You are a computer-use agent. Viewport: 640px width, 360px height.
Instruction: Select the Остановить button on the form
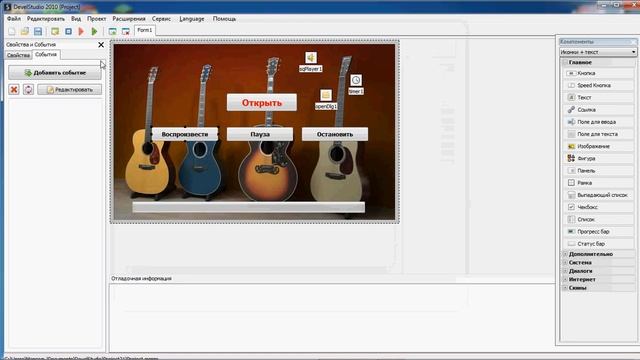pyautogui.click(x=335, y=134)
